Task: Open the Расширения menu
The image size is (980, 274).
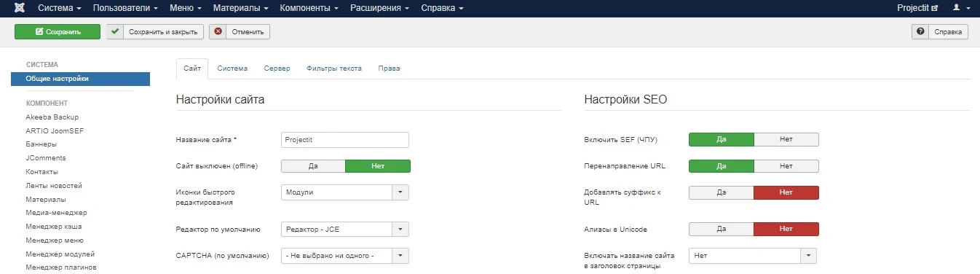Action: pyautogui.click(x=379, y=8)
